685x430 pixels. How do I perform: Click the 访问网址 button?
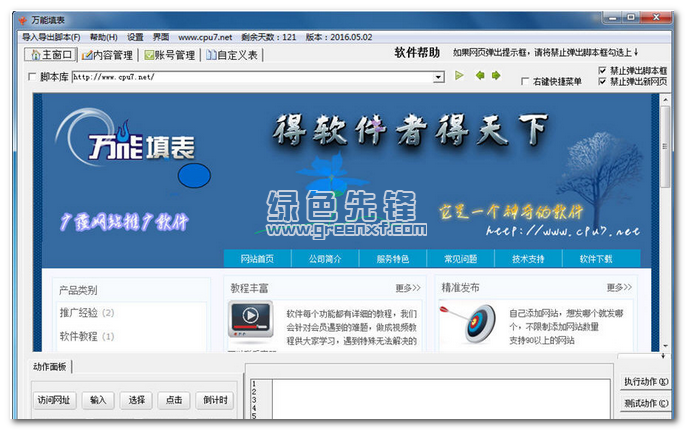pos(54,400)
